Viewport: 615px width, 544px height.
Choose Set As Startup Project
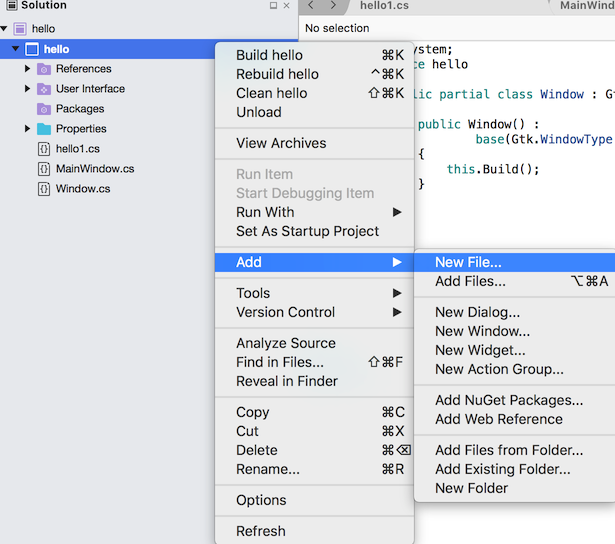tap(307, 231)
